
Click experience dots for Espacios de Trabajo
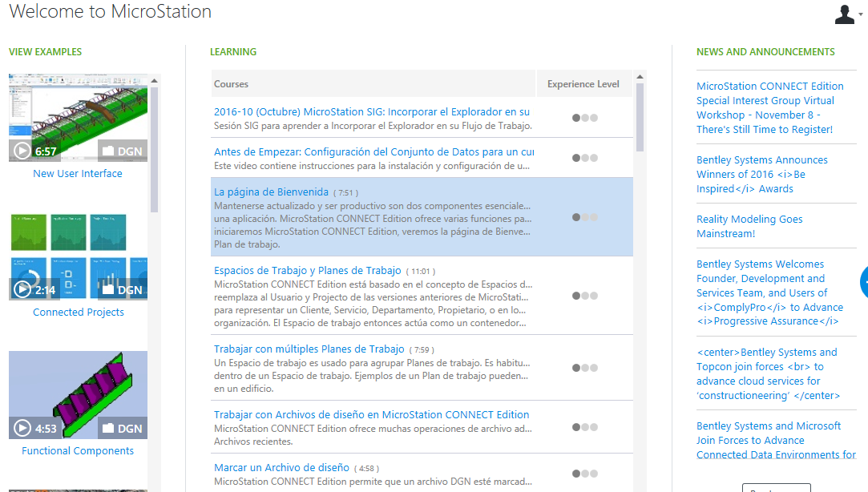(584, 296)
